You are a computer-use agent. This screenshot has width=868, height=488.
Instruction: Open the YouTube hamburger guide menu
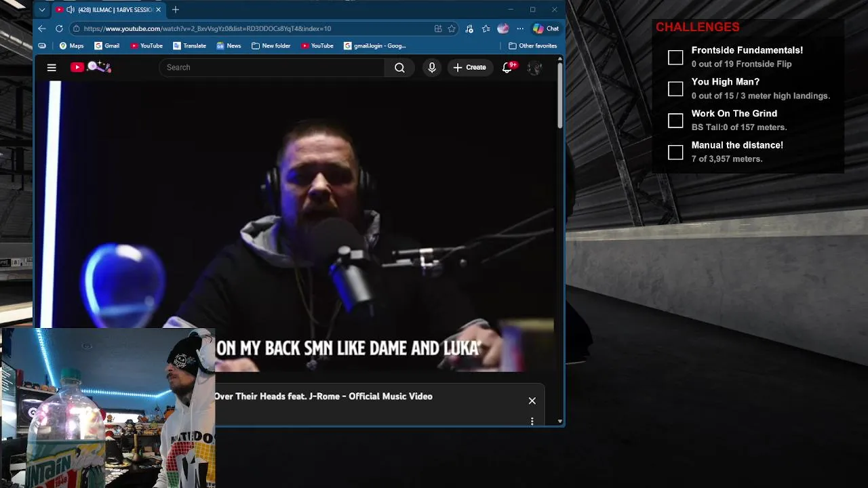click(x=52, y=67)
